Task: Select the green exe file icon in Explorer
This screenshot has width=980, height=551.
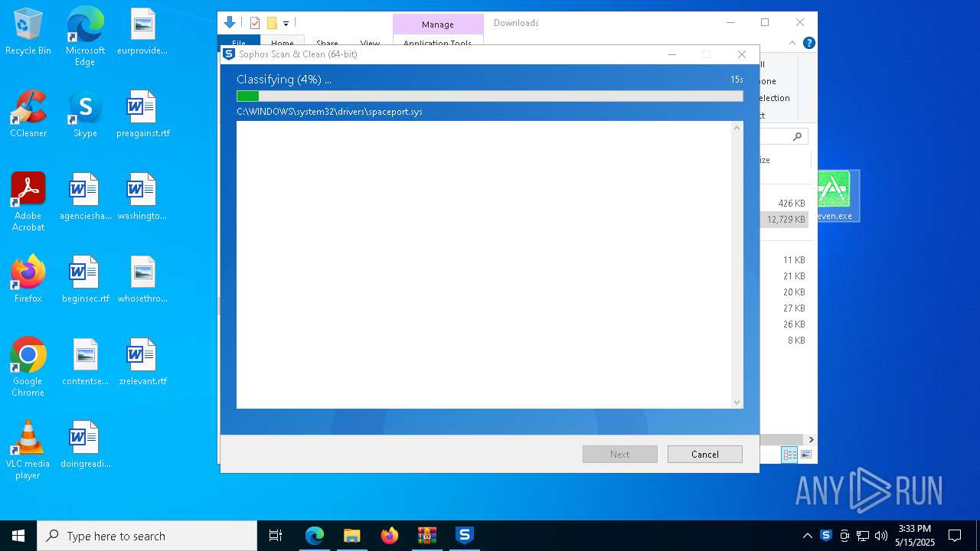Action: [x=834, y=188]
